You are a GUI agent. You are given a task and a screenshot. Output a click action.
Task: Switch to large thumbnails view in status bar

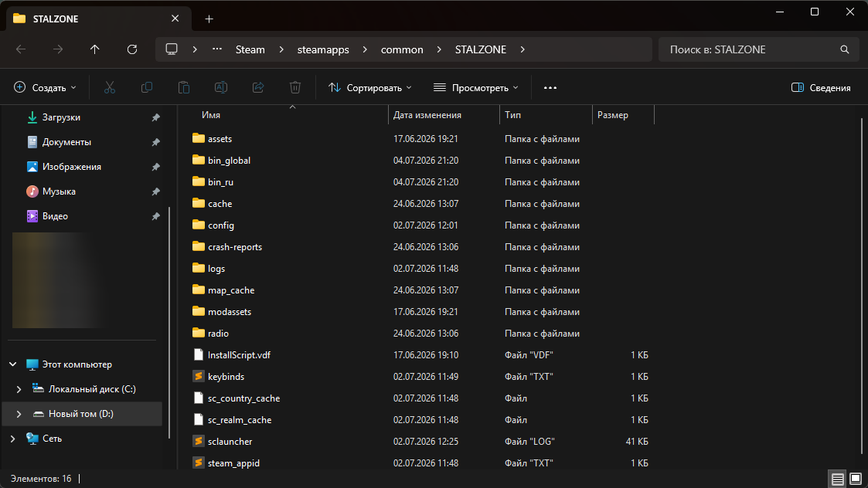pyautogui.click(x=856, y=479)
